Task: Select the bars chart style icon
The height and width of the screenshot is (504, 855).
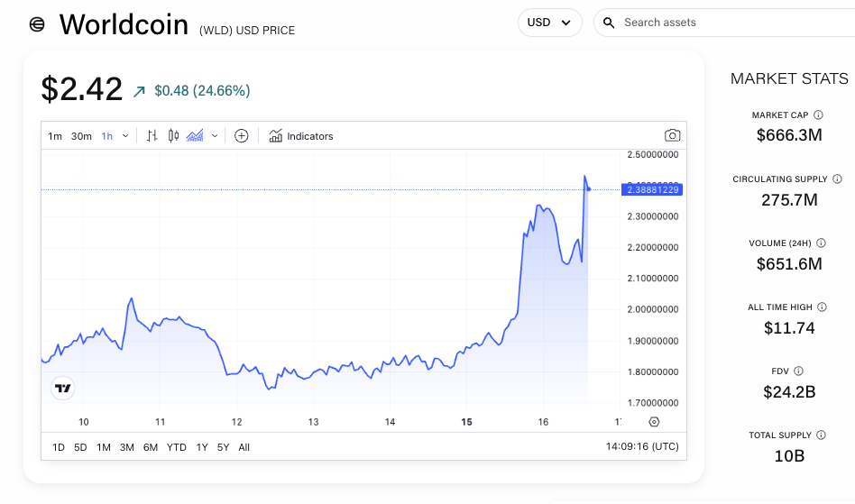Action: [152, 136]
